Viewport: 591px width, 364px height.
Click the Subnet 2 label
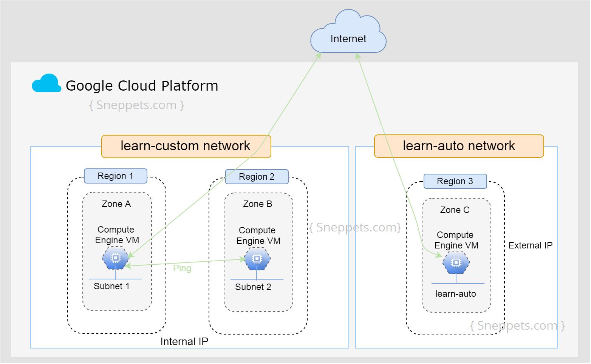point(253,287)
